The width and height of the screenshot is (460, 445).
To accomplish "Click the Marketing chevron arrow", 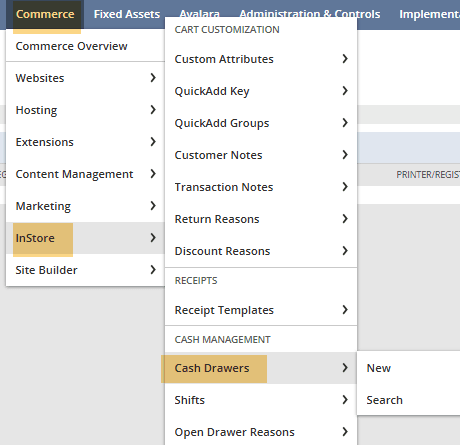I will 153,206.
